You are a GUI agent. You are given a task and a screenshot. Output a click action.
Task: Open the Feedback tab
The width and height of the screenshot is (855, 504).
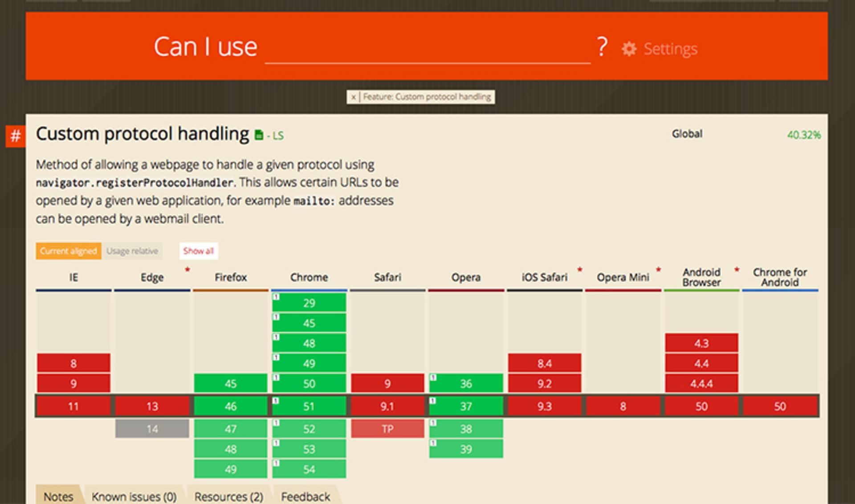coord(305,496)
